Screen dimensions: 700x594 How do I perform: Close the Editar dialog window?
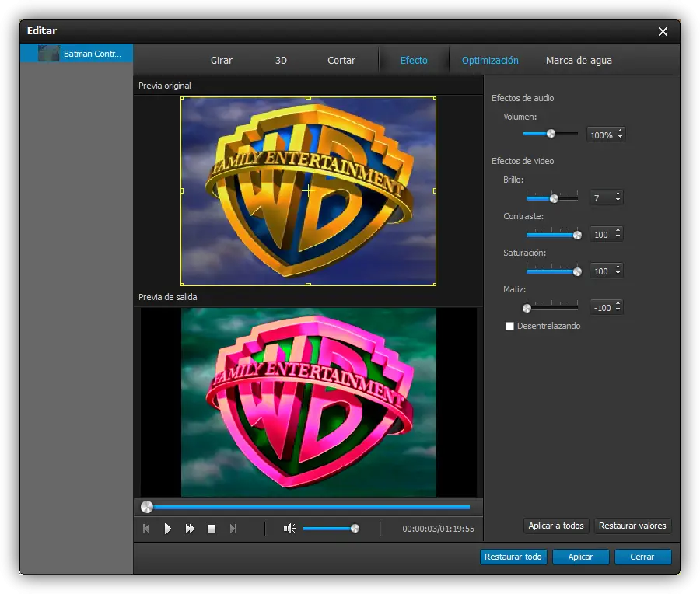coord(663,31)
